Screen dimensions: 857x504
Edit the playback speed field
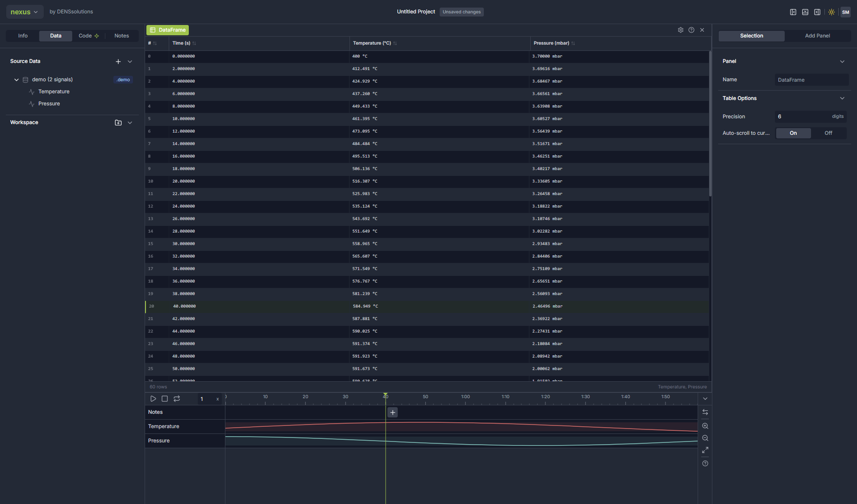tap(210, 399)
